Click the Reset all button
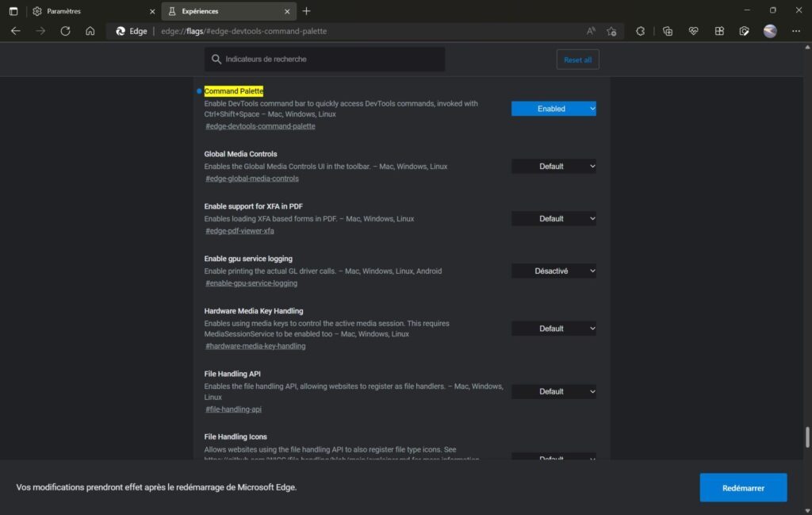Screen dimensions: 812x515 [577, 60]
